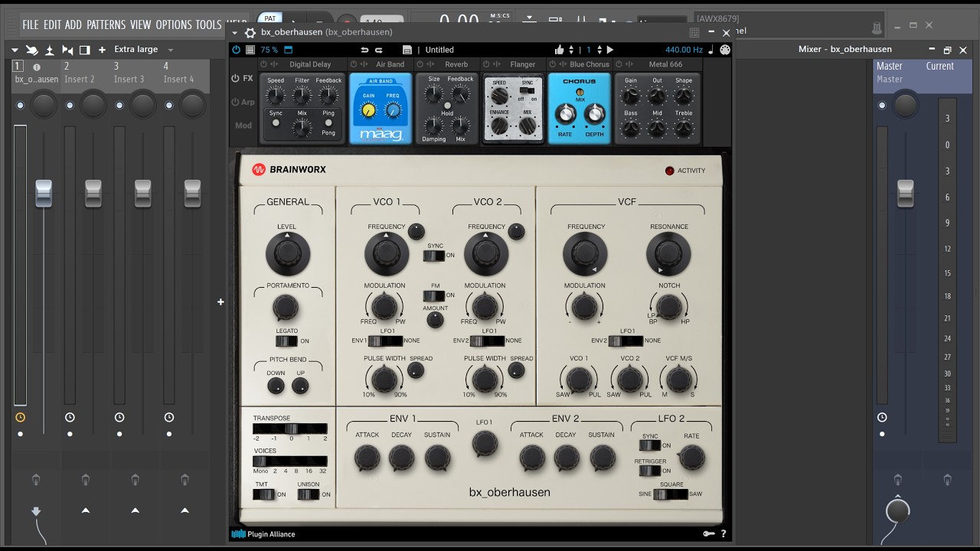Click the Reverb Hold button

point(447,105)
